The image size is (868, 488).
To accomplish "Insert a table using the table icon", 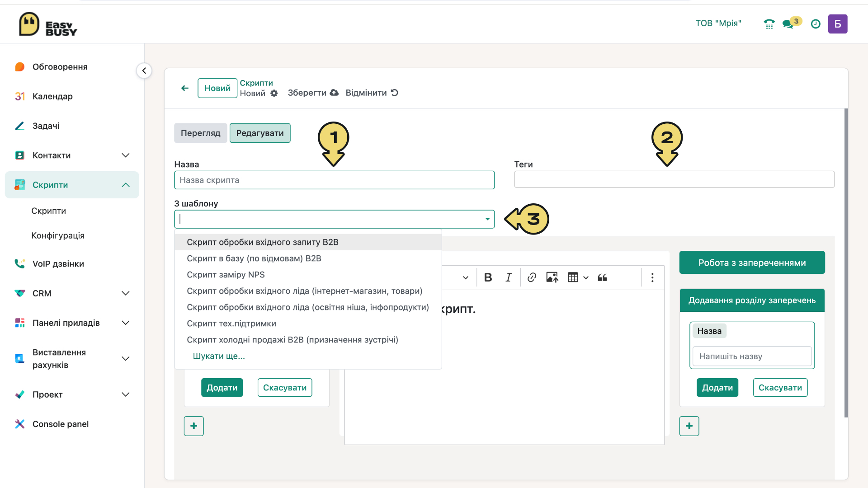I will pyautogui.click(x=573, y=277).
